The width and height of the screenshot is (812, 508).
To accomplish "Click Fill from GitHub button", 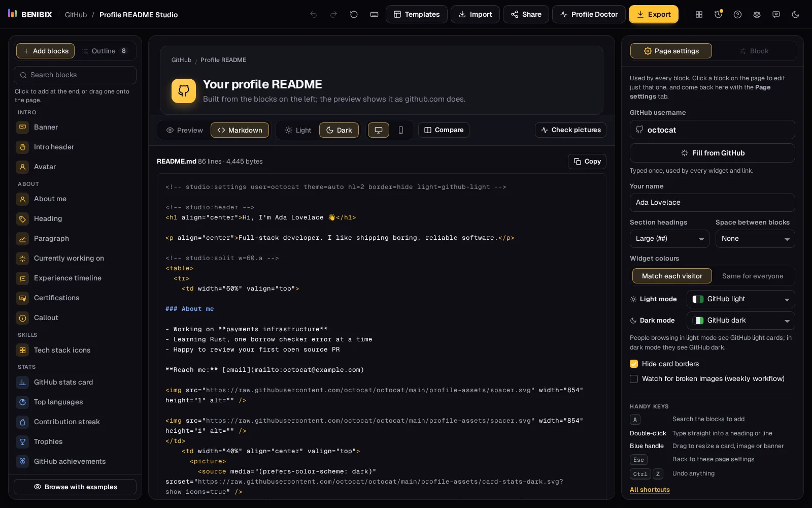I will tap(713, 153).
